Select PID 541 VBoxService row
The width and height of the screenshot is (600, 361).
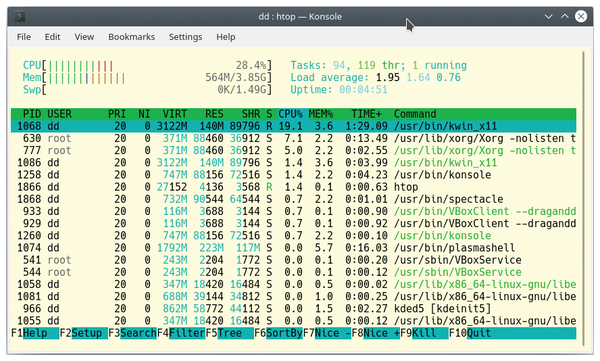point(293,260)
